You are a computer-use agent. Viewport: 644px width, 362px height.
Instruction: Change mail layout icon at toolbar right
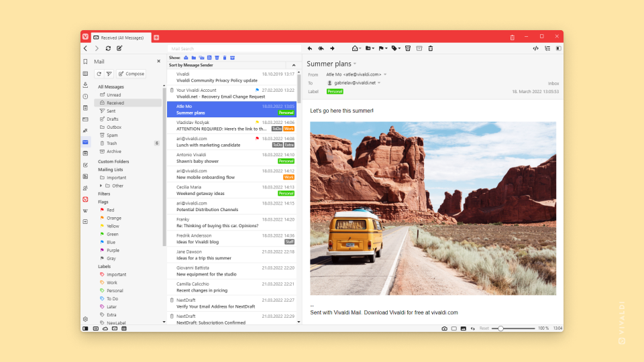[559, 48]
